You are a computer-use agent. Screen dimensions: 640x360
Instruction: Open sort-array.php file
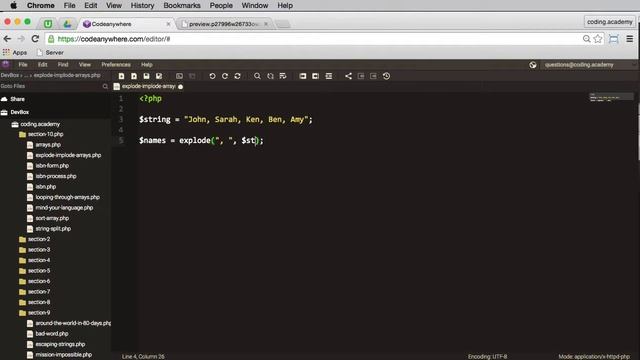point(52,218)
